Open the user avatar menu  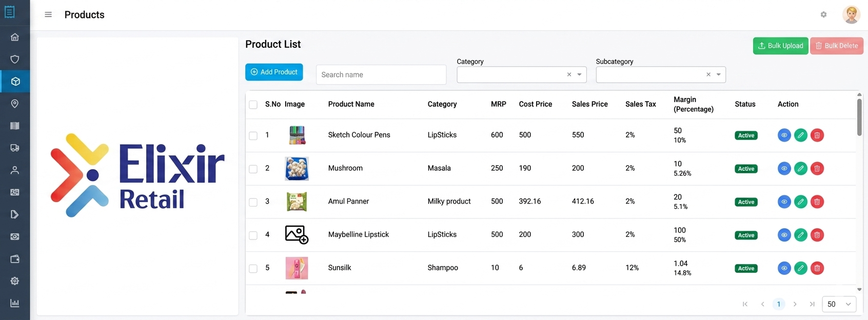click(852, 14)
